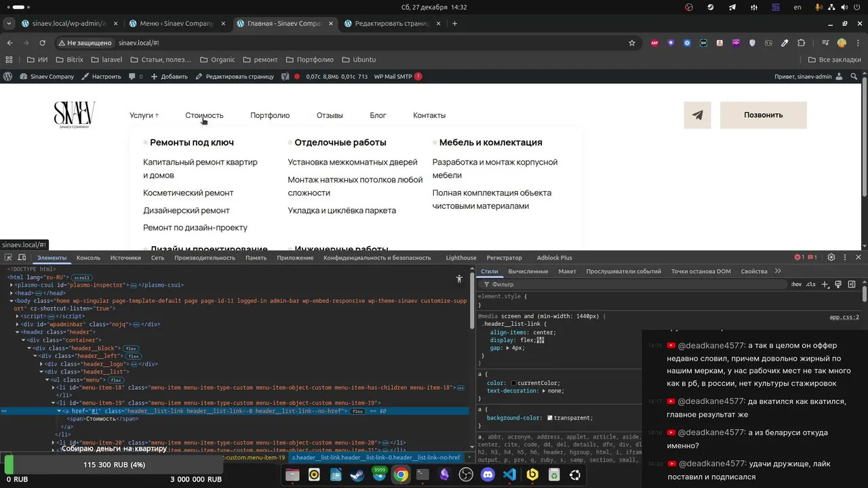Viewport: 868px width, 488px height.
Task: Open the color picker eyedropper extension
Action: coord(785,43)
